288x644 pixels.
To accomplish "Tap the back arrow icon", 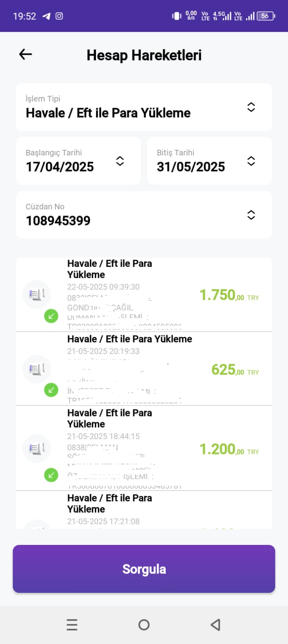I will [25, 54].
